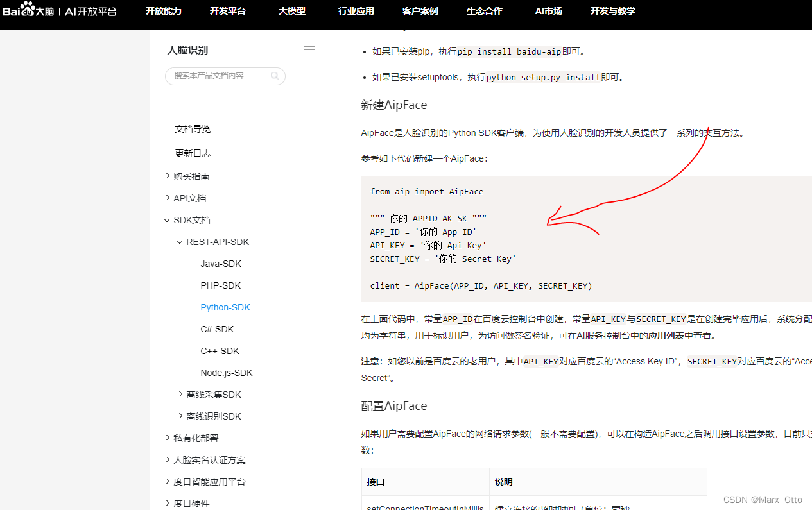Click the 接口 table header cell
812x510 pixels.
426,481
